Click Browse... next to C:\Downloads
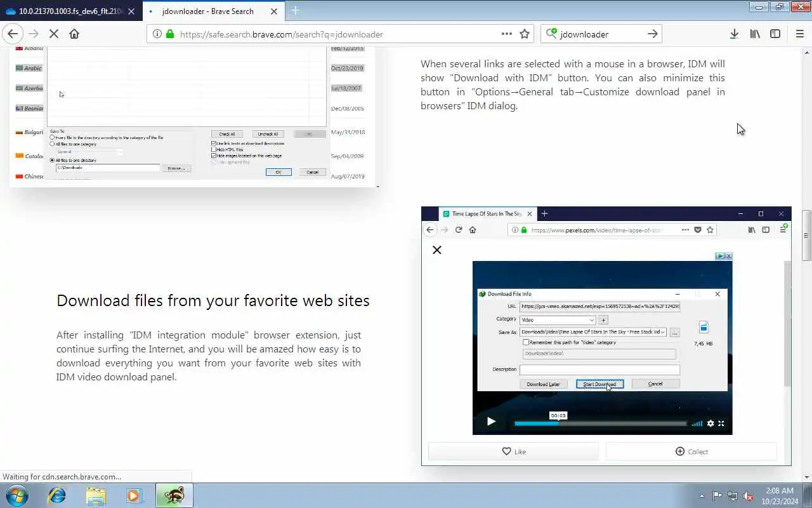Image resolution: width=812 pixels, height=508 pixels. tap(176, 168)
